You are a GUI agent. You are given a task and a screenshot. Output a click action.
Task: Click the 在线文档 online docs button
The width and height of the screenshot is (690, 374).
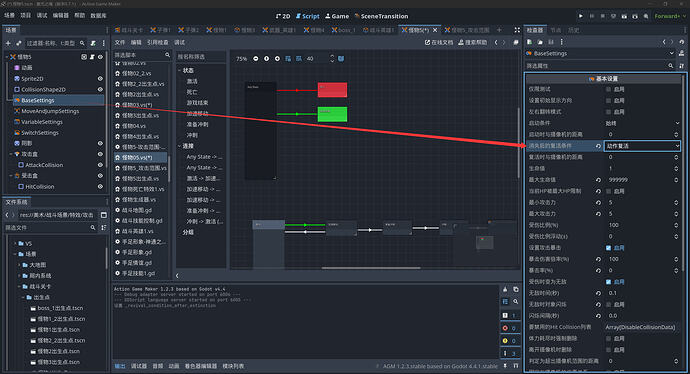[439, 42]
